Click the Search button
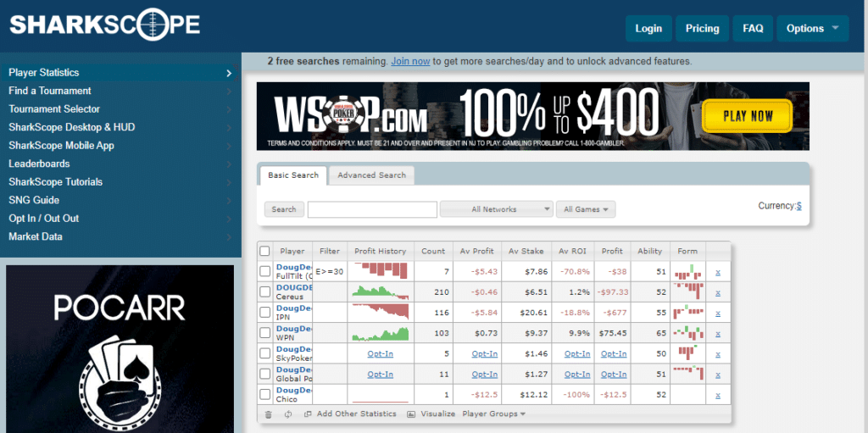868x433 pixels. point(284,209)
